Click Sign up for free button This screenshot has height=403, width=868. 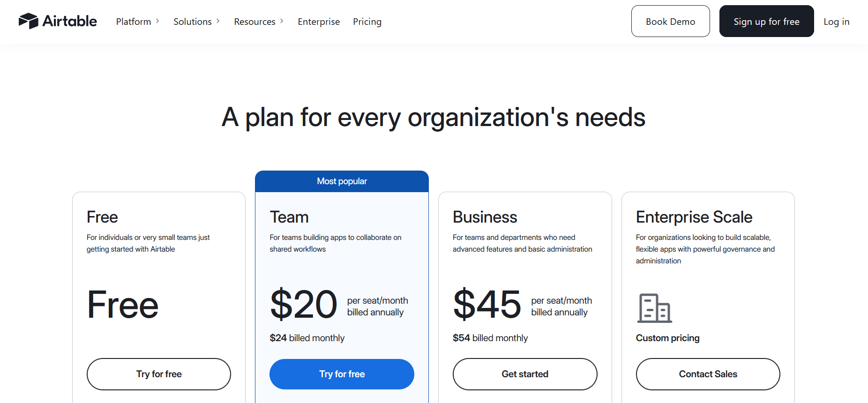pos(766,21)
